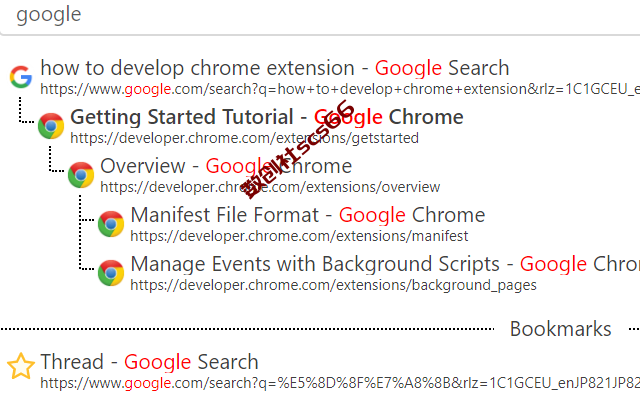Open the Thread - Google Search bookmark
This screenshot has height=400, width=640.
[x=149, y=362]
